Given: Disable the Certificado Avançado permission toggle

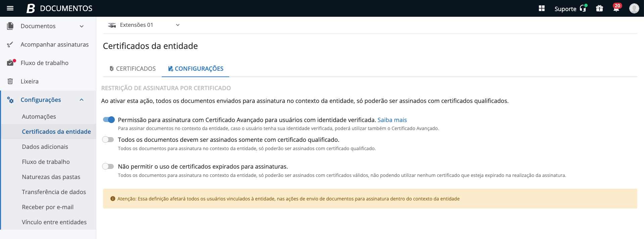Looking at the screenshot, I should (x=109, y=120).
